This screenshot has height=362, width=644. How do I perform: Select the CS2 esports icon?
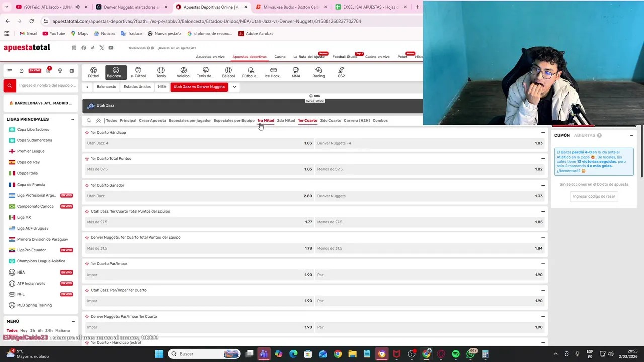click(341, 72)
